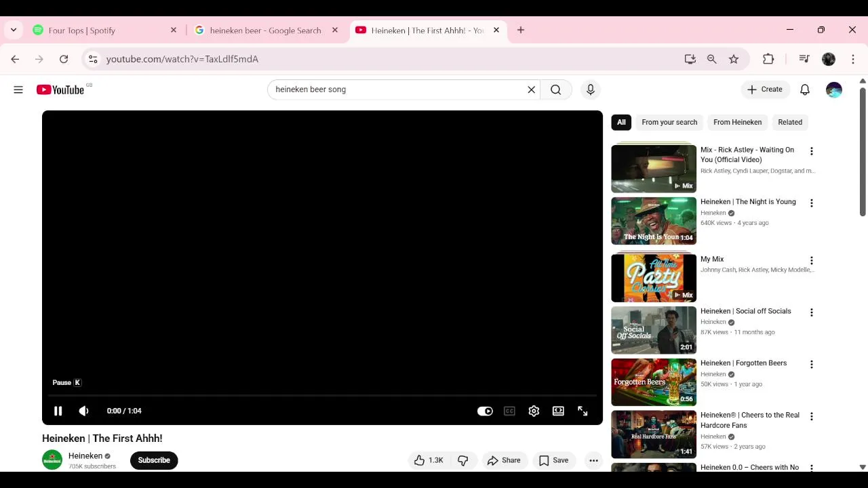The image size is (868, 488).
Task: Switch player to theater mode
Action: [558, 411]
